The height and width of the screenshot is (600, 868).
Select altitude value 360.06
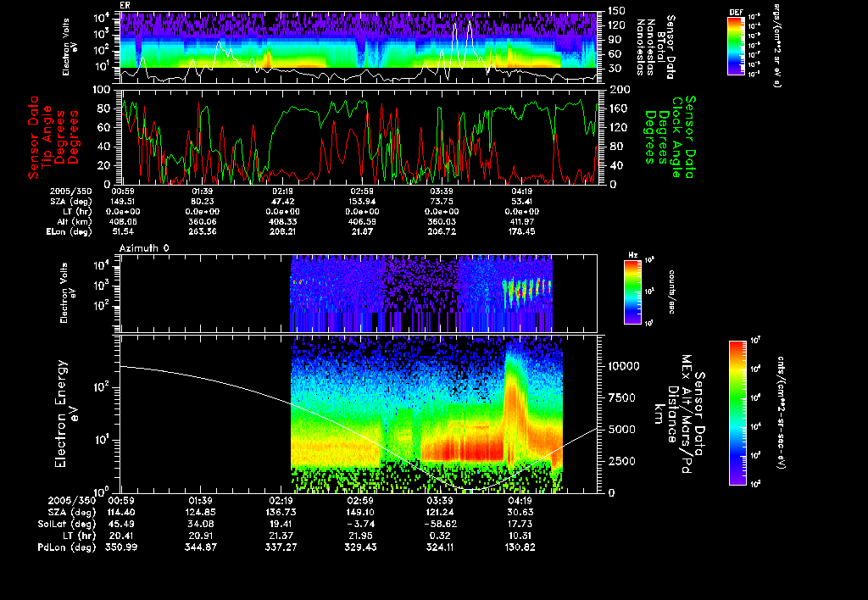(202, 221)
